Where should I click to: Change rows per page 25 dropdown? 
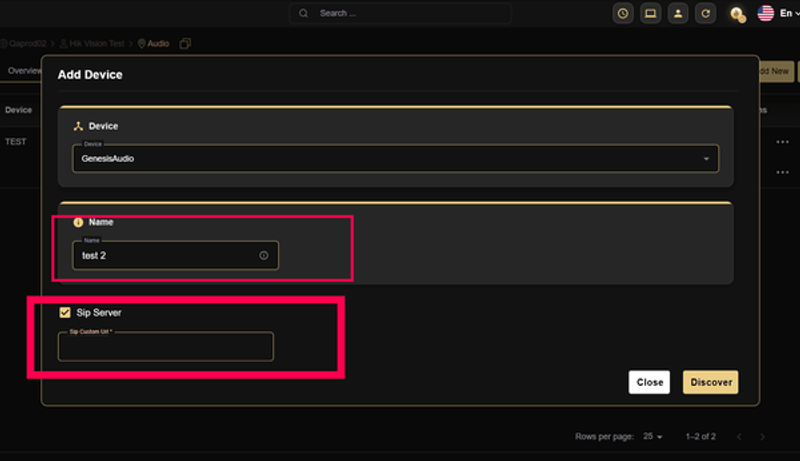653,437
